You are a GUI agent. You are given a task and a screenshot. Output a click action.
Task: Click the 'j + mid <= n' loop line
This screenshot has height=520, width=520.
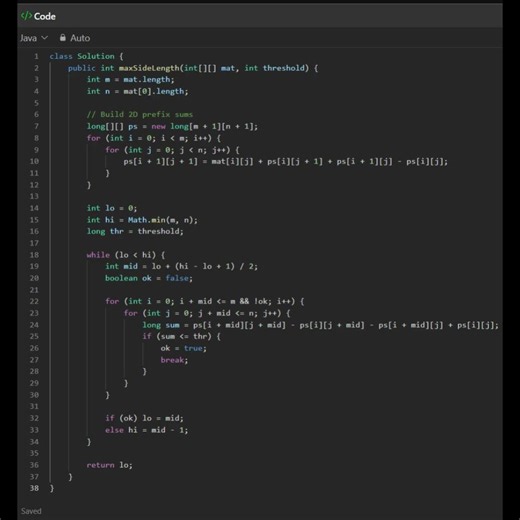207,313
